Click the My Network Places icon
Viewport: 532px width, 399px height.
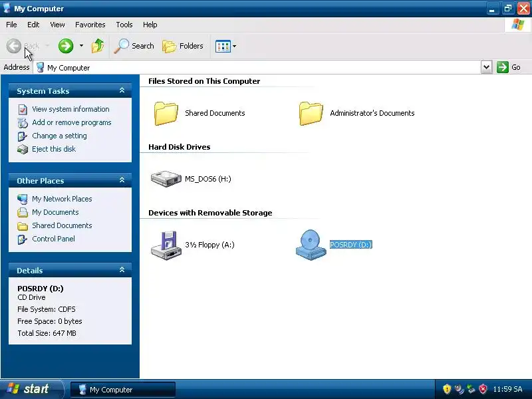(23, 199)
